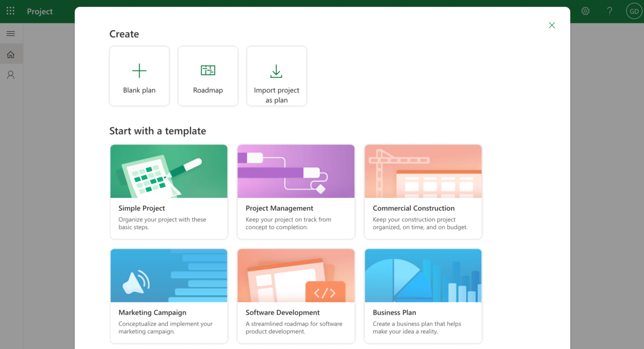Open the Microsoft 365 app launcher
Image resolution: width=644 pixels, height=349 pixels.
coord(10,10)
